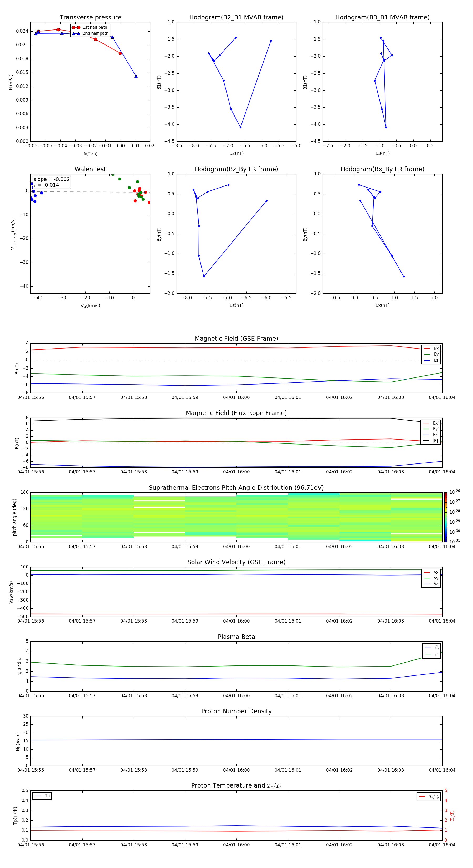Click the 'Solar Wind Velocity (GSE Frame)' title
This screenshot has height=868, width=473.
[x=236, y=562]
